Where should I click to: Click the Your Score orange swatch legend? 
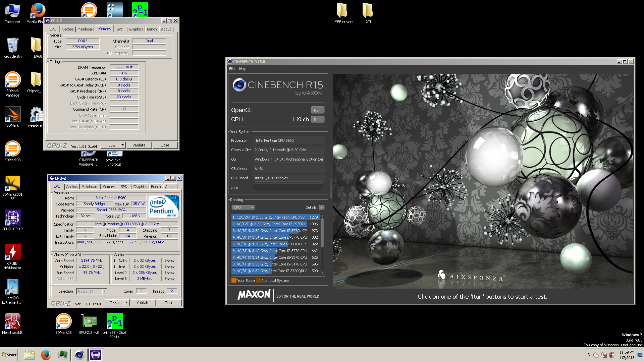pyautogui.click(x=234, y=281)
